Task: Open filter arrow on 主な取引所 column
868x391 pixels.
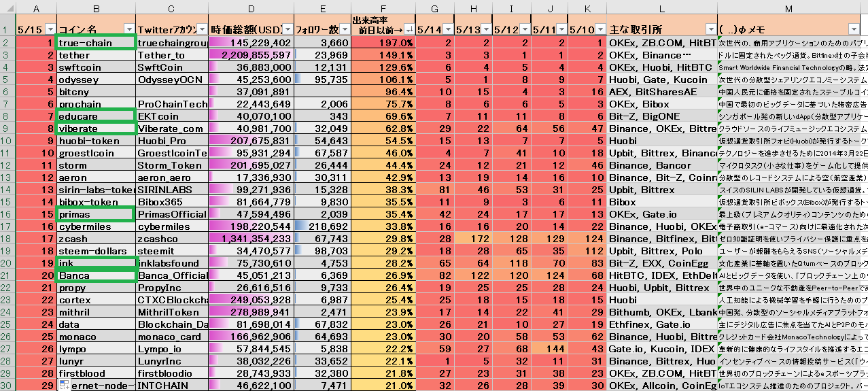Action: tap(709, 30)
